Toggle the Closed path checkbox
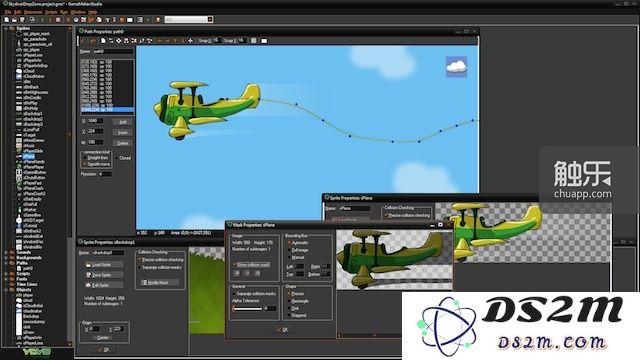The height and width of the screenshot is (360, 640). click(123, 158)
